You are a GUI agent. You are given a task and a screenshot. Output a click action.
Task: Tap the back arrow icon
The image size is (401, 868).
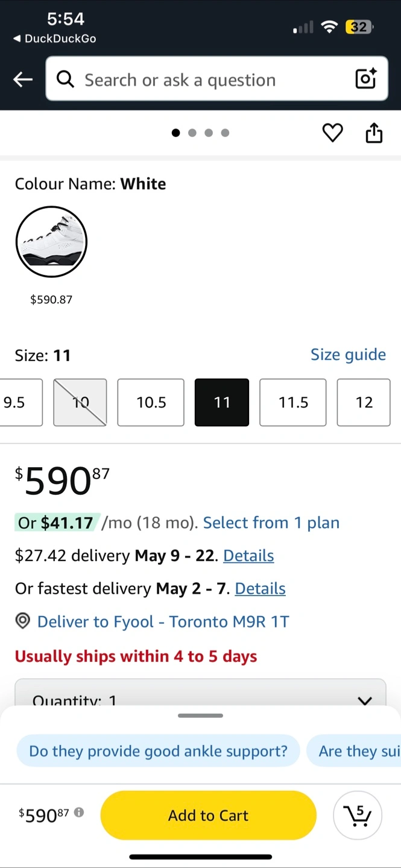(x=23, y=80)
